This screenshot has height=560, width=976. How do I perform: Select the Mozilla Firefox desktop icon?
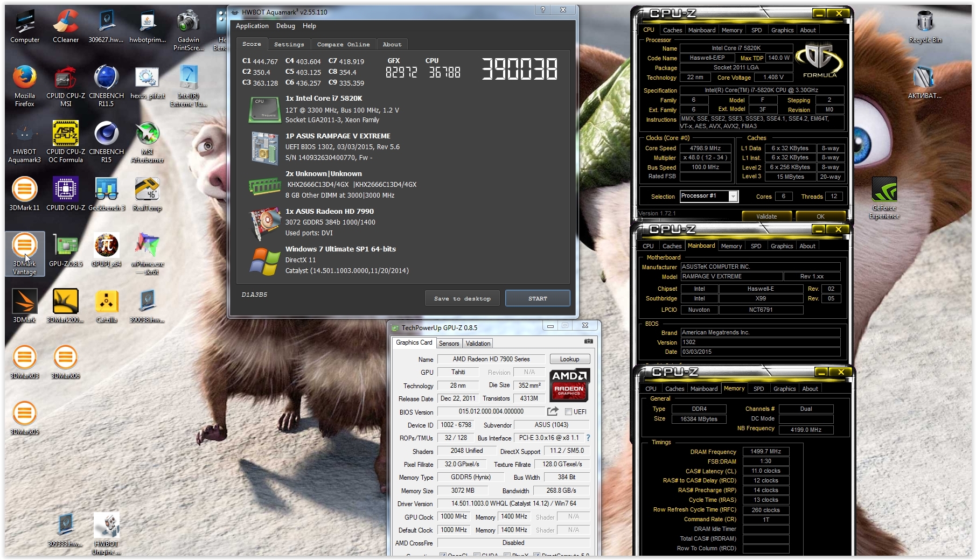tap(25, 86)
